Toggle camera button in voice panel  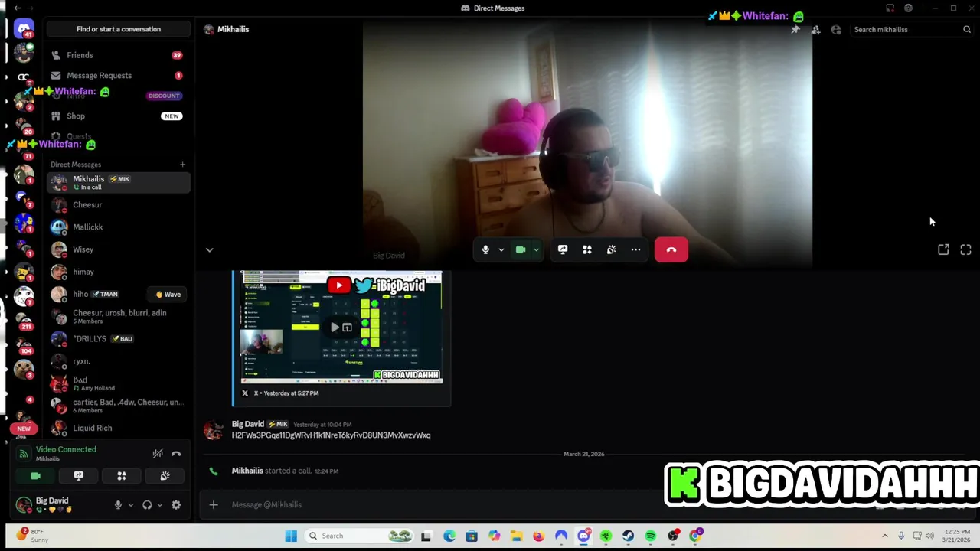click(x=35, y=475)
